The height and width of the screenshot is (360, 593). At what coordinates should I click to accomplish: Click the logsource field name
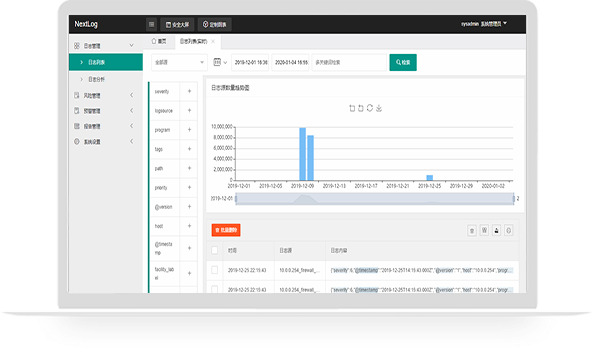point(164,111)
